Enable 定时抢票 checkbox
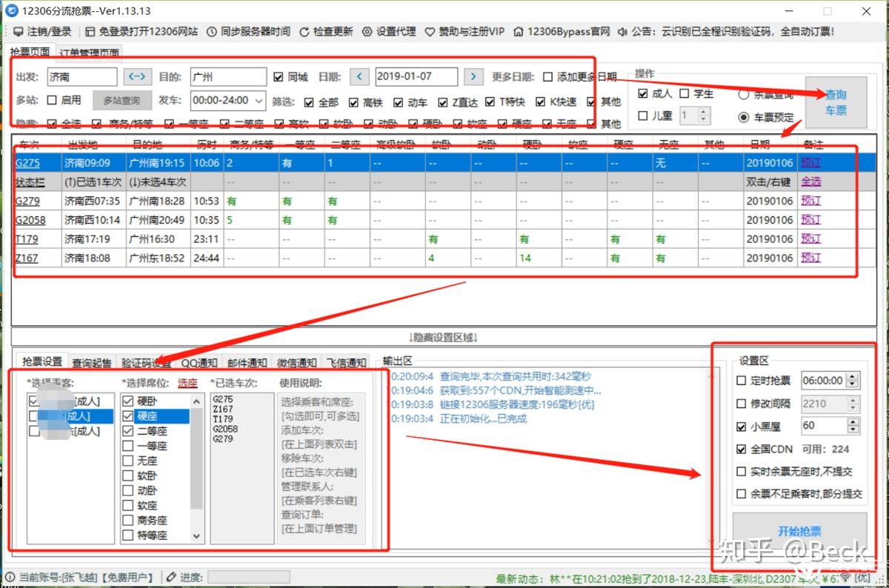The width and height of the screenshot is (889, 588). [x=742, y=381]
